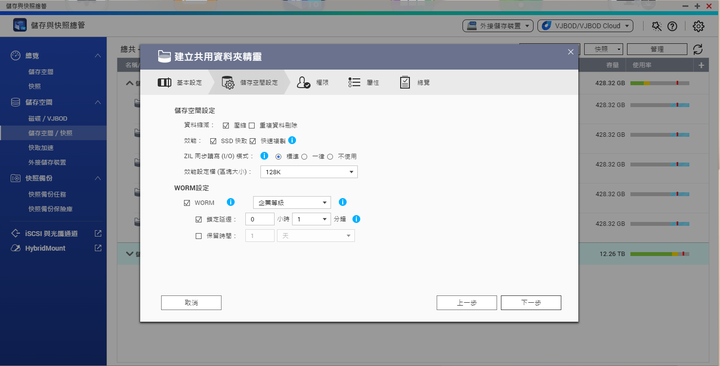Close the 建立共用資料夾精靈 dialog
The width and height of the screenshot is (720, 366).
tap(571, 52)
